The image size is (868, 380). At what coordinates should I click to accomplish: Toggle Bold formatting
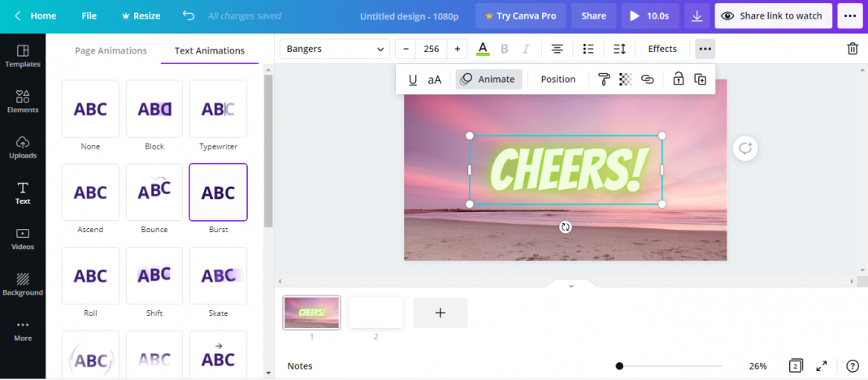(505, 49)
